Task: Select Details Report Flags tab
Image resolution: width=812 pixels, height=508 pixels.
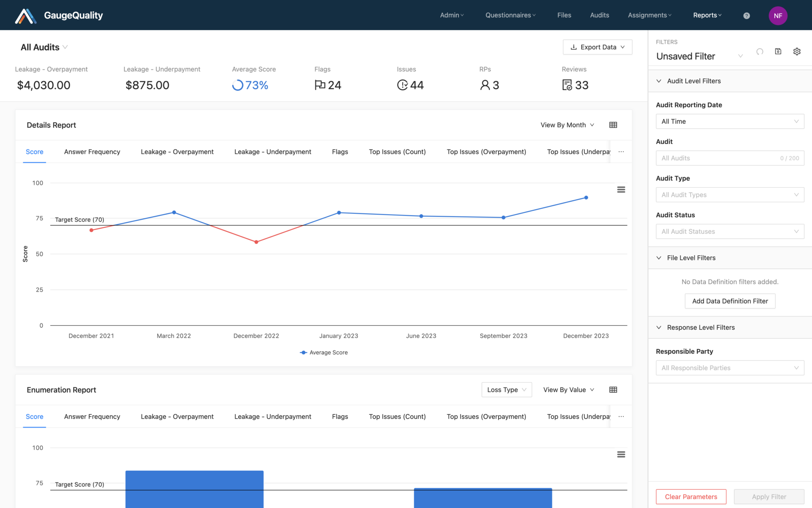Action: 340,152
